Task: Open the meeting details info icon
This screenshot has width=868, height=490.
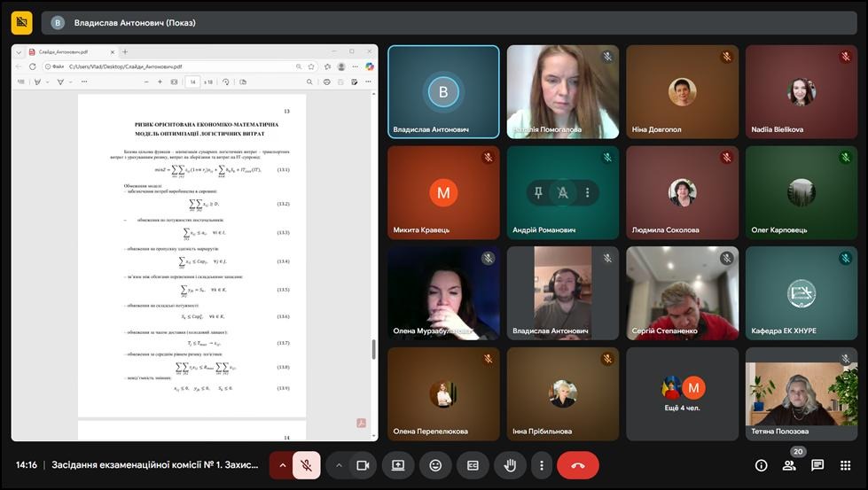Action: [761, 465]
